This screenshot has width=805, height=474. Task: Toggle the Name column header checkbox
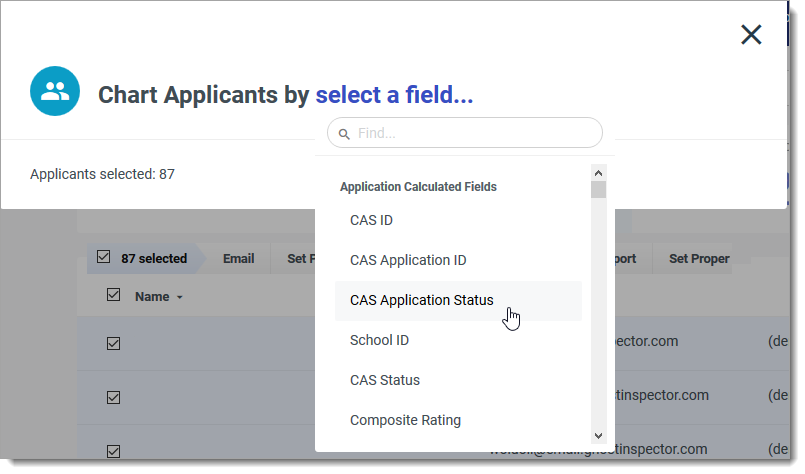point(113,295)
